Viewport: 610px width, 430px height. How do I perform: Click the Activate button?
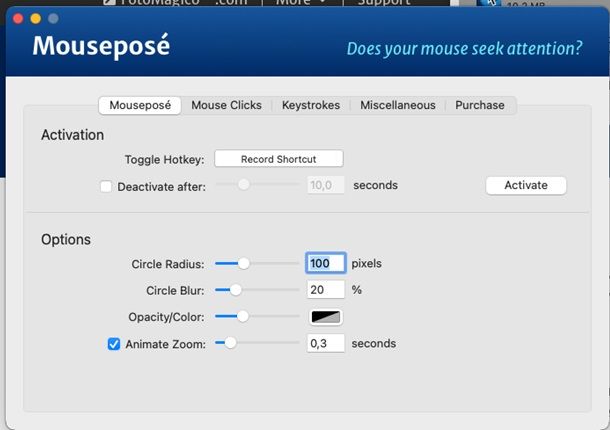click(x=526, y=185)
